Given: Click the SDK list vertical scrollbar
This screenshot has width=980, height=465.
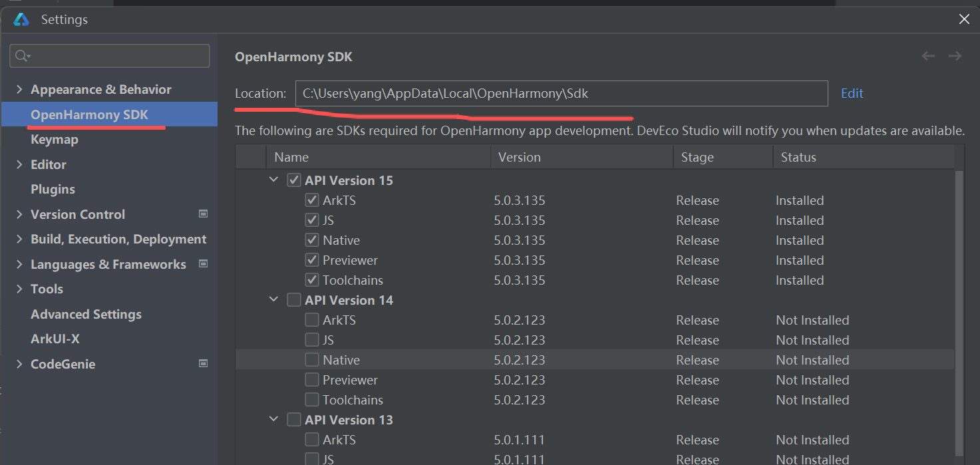Looking at the screenshot, I should [x=959, y=313].
